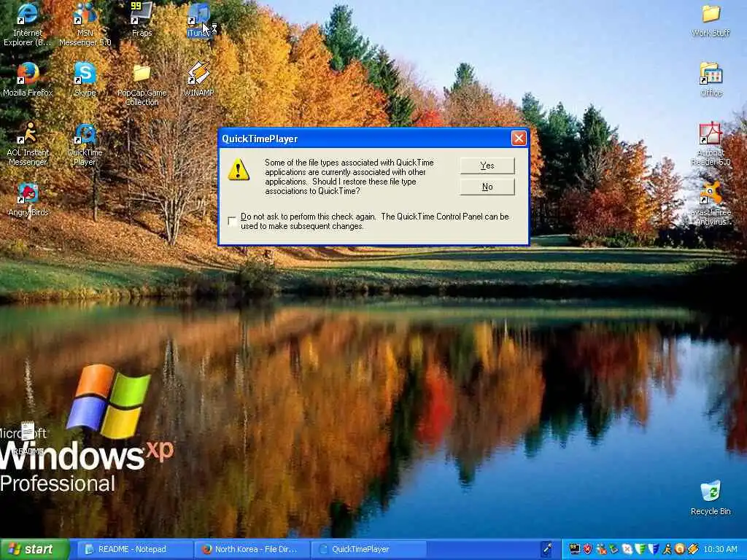Click the warning icon in the dialog
The width and height of the screenshot is (747, 560).
click(239, 169)
